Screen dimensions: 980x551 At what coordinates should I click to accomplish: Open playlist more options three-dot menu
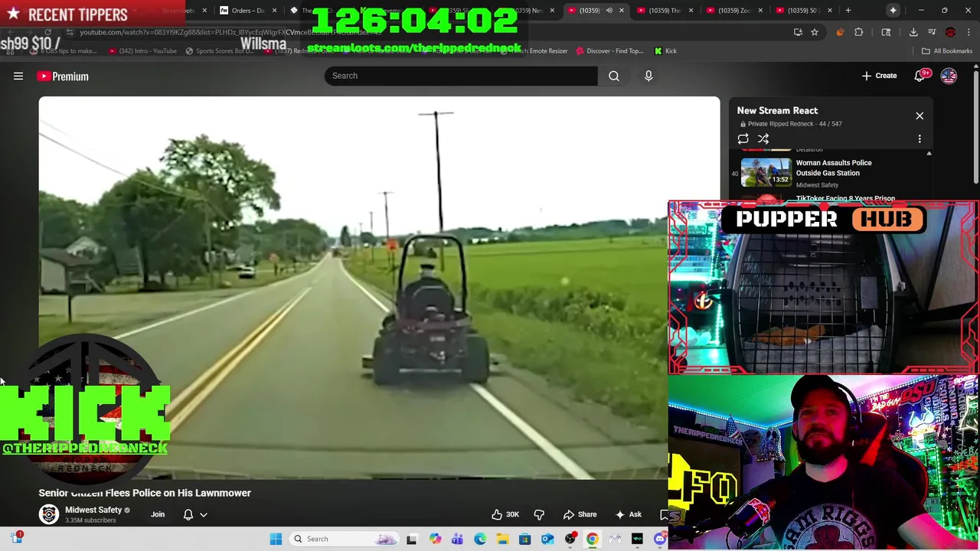pyautogui.click(x=920, y=139)
